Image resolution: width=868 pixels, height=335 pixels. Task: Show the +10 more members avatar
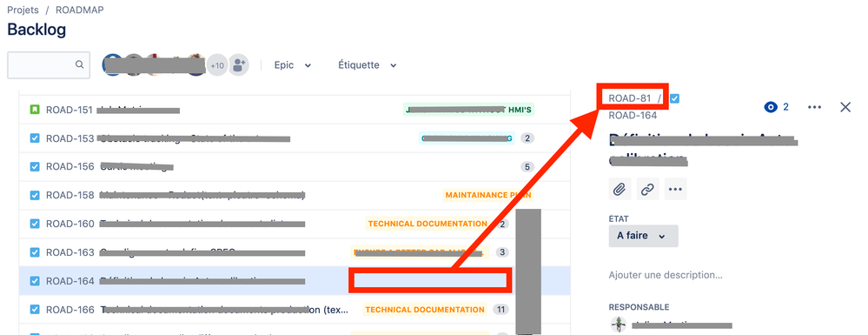[217, 65]
